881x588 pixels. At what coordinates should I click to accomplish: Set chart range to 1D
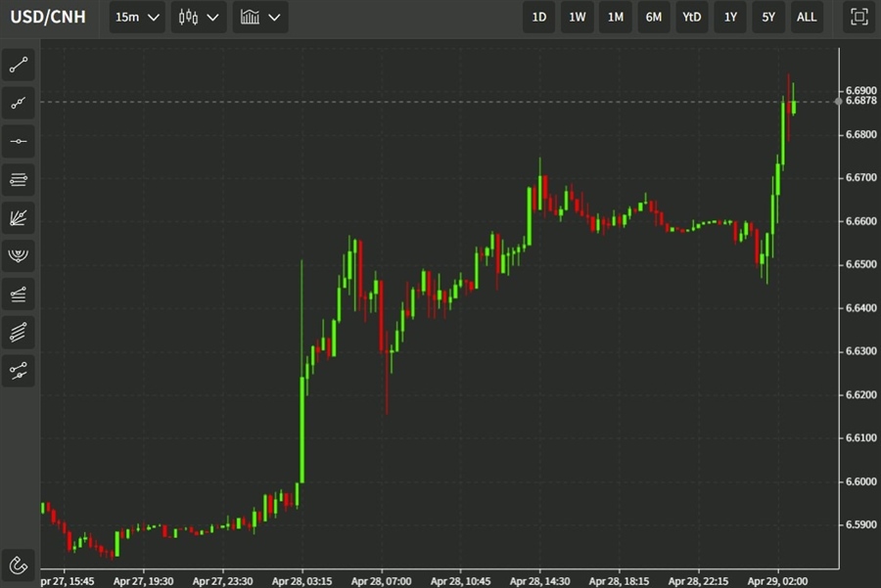click(x=538, y=17)
